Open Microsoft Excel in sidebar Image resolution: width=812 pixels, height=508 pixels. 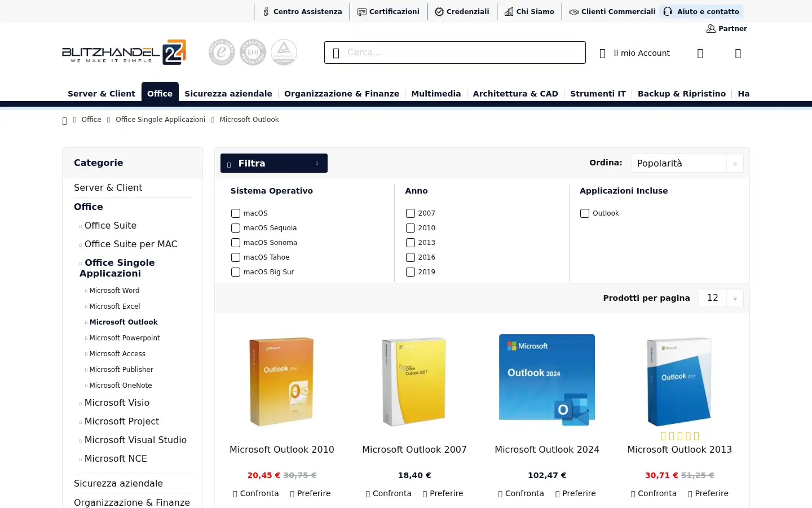(114, 306)
